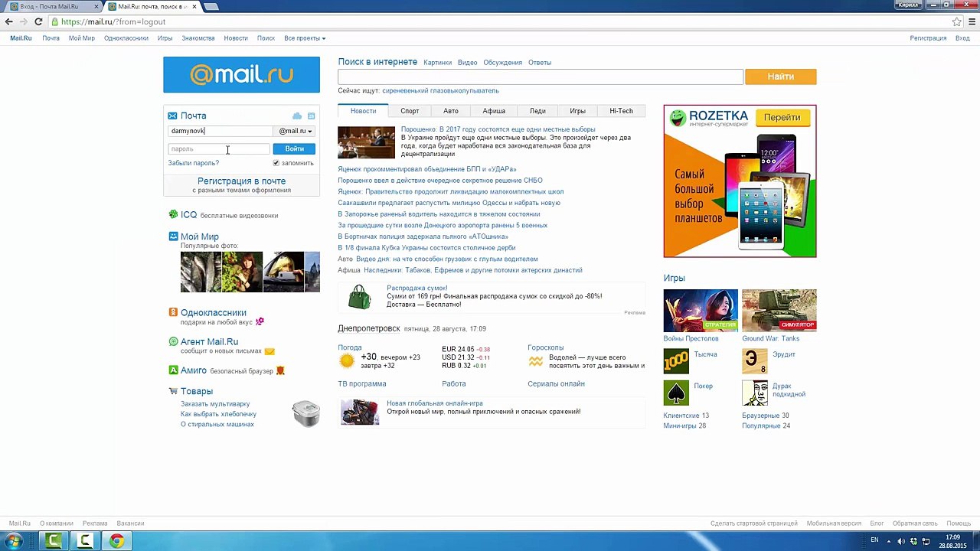This screenshot has width=980, height=551.
Task: Open the Эрудит game icon
Action: (x=754, y=360)
